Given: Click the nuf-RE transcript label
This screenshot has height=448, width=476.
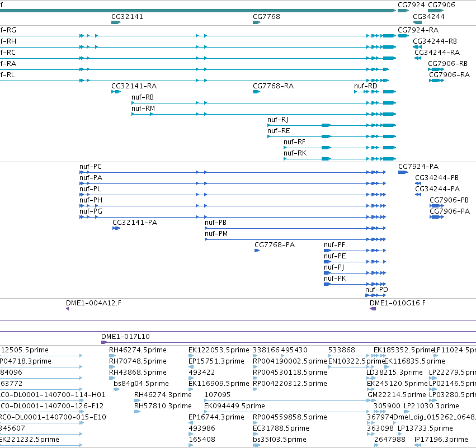Looking at the screenshot, I should click(279, 131).
